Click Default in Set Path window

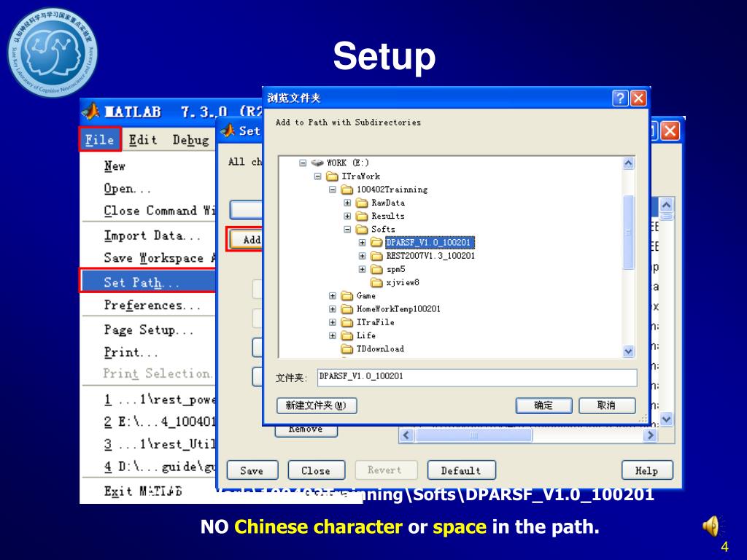pyautogui.click(x=461, y=470)
